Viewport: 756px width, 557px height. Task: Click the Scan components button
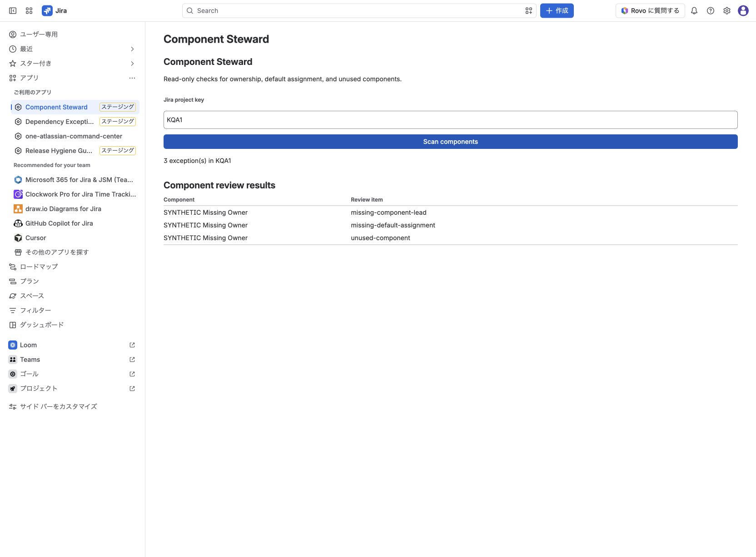pyautogui.click(x=451, y=142)
